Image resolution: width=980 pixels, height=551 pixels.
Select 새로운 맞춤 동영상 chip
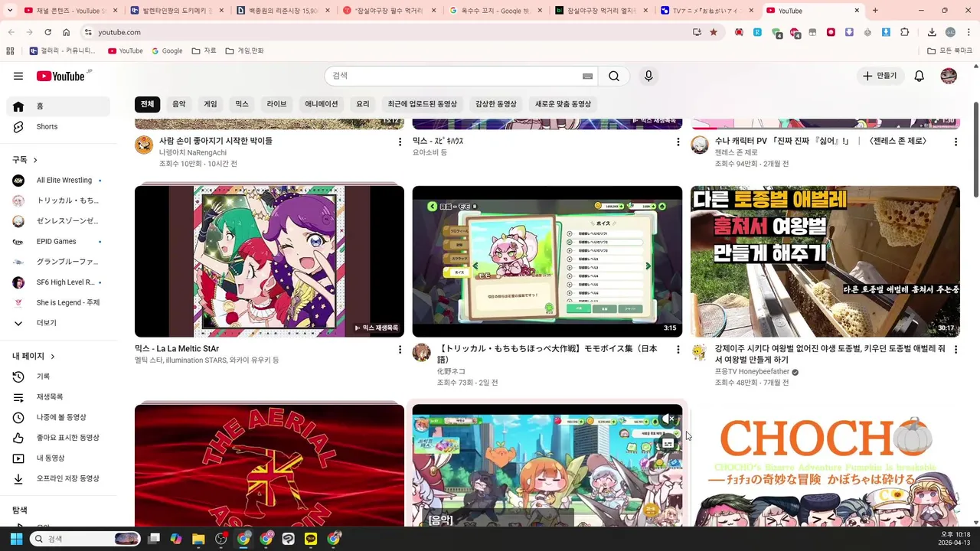click(563, 104)
